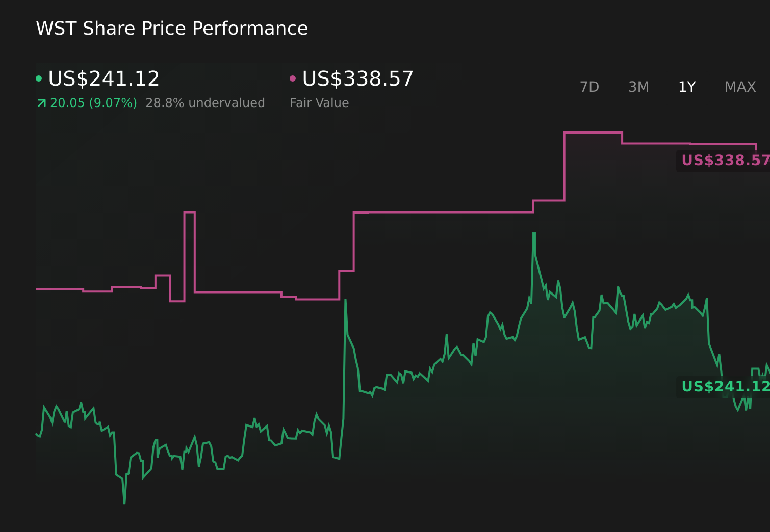770x532 pixels.
Task: Click the US$338.57 fair value heading
Action: point(357,78)
